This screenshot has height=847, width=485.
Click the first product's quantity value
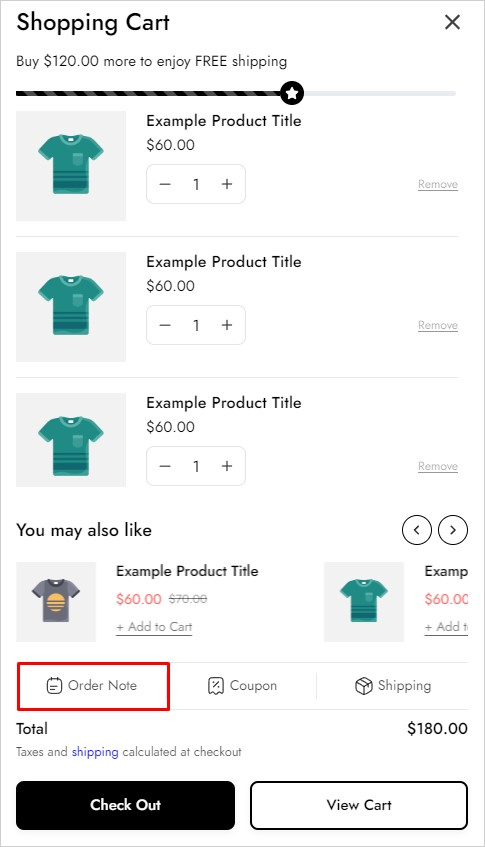(196, 185)
